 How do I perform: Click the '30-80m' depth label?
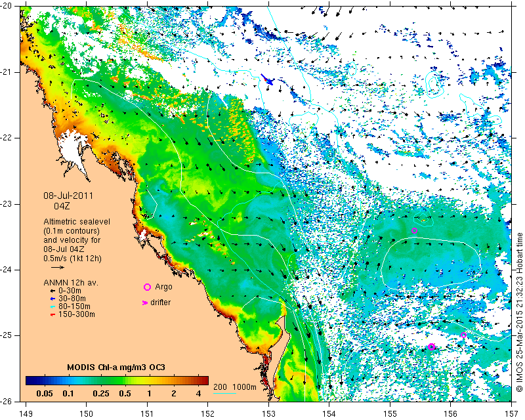coord(72,299)
